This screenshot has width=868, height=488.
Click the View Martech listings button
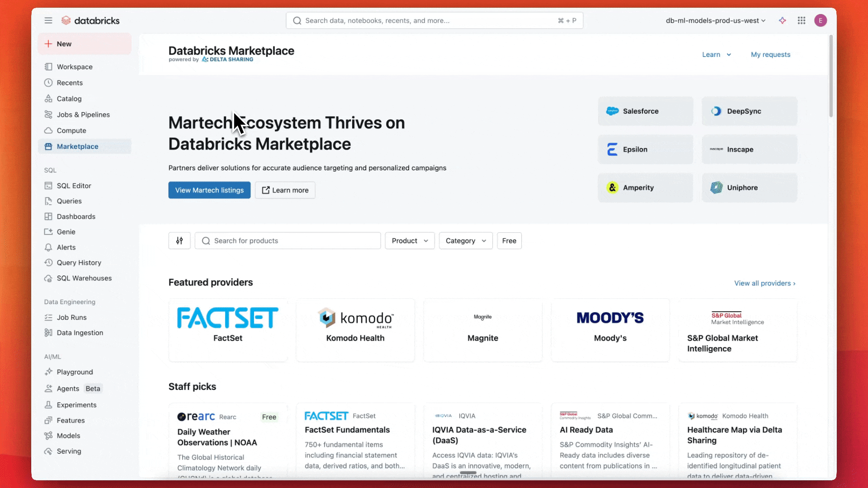tap(209, 190)
